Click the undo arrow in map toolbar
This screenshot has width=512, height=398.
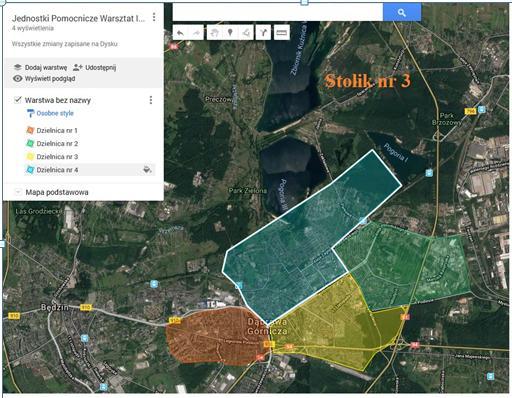180,33
